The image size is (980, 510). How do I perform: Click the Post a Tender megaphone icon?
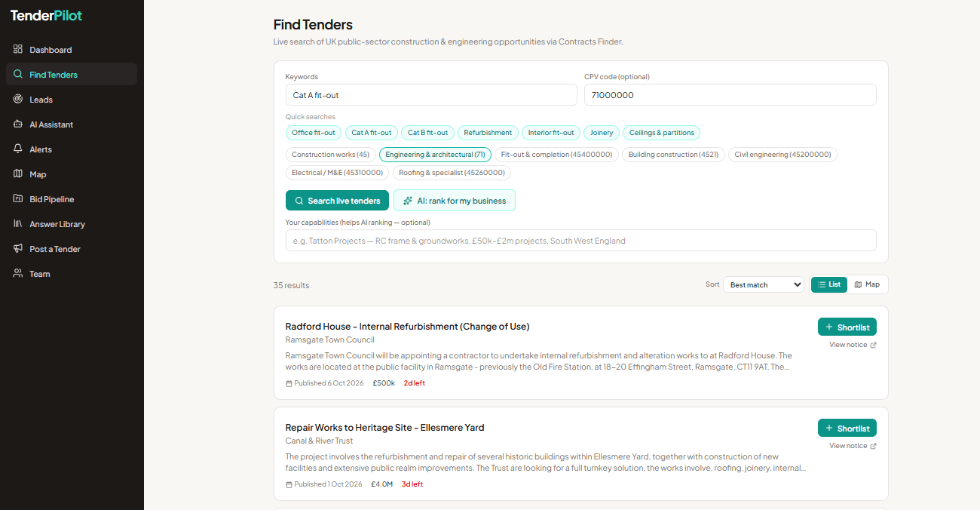click(x=18, y=249)
